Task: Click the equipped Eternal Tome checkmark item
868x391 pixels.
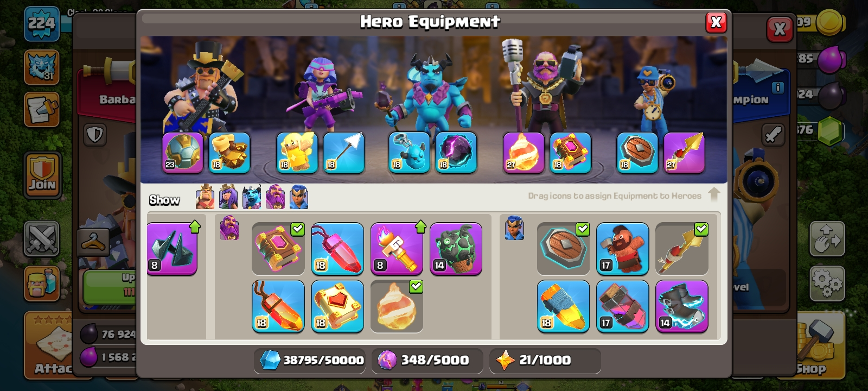Action: pos(278,248)
